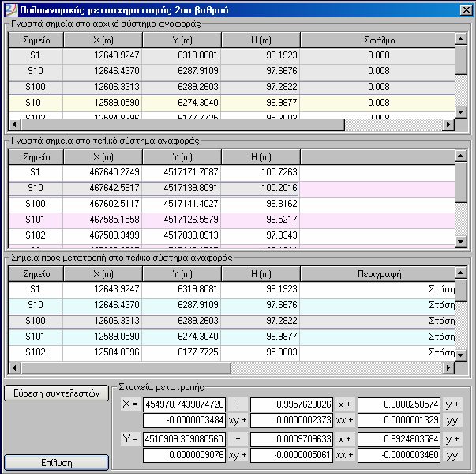The height and width of the screenshot is (474, 476).
Task: Edit the Y xy coefficient 0.0000009076
Action: click(184, 455)
